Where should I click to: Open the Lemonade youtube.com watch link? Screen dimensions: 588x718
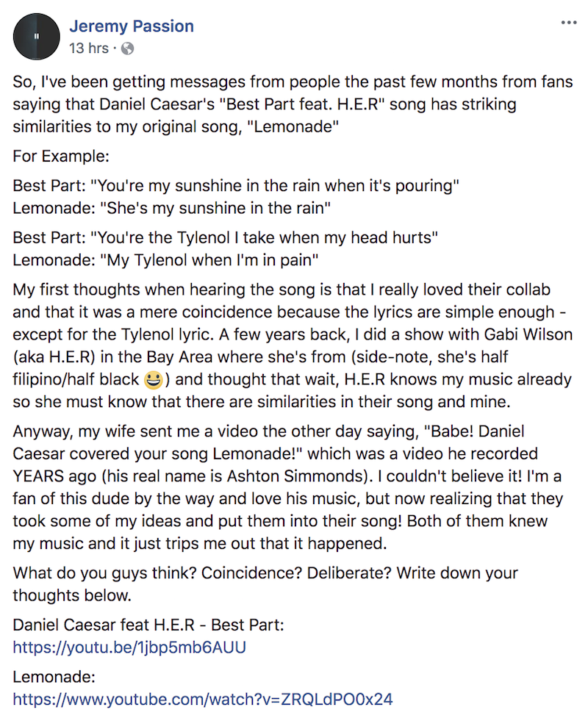[203, 699]
